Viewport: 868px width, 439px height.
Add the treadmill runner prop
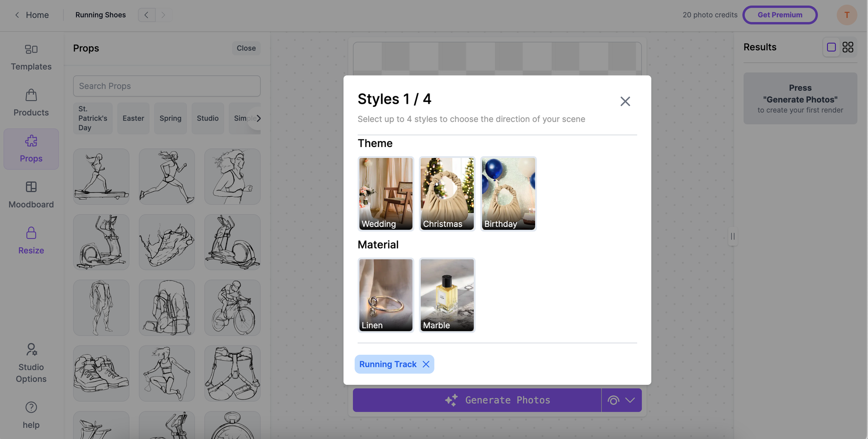coord(101,177)
